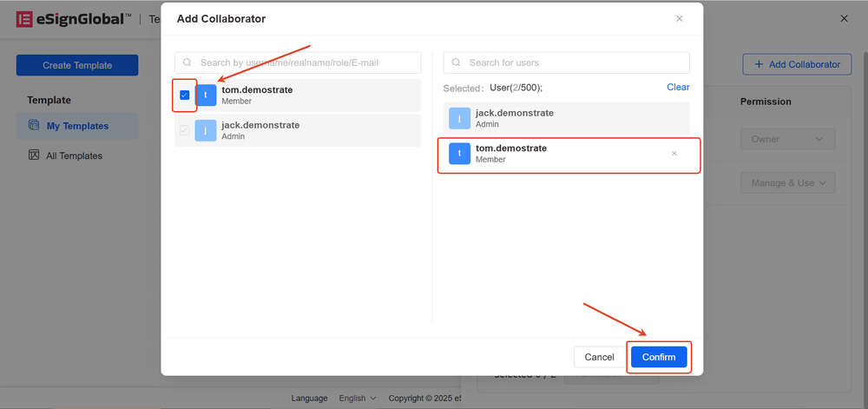
Task: Click Cancel in the dialog
Action: pos(599,357)
